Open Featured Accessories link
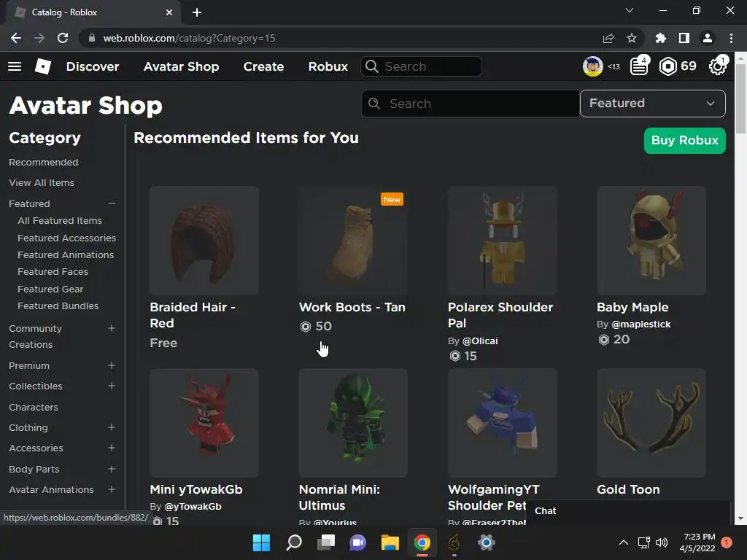 tap(66, 238)
